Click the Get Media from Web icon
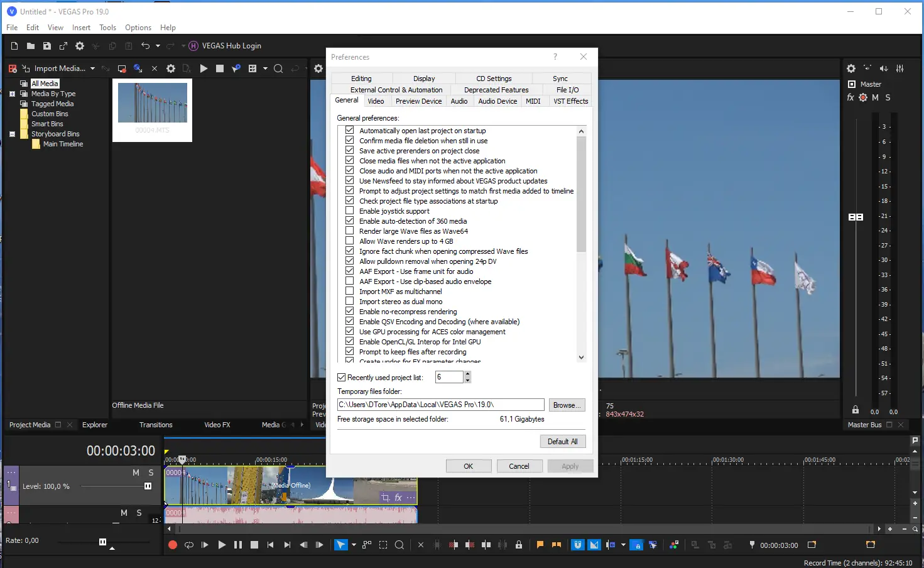 point(138,68)
